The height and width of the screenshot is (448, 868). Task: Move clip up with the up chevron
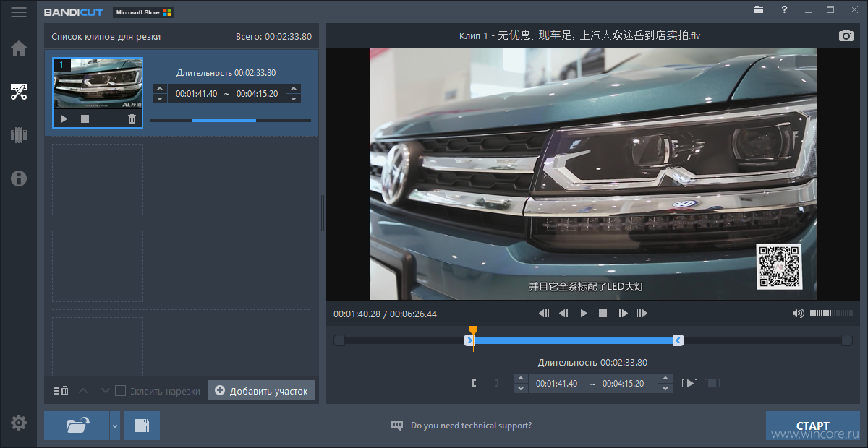(82, 391)
